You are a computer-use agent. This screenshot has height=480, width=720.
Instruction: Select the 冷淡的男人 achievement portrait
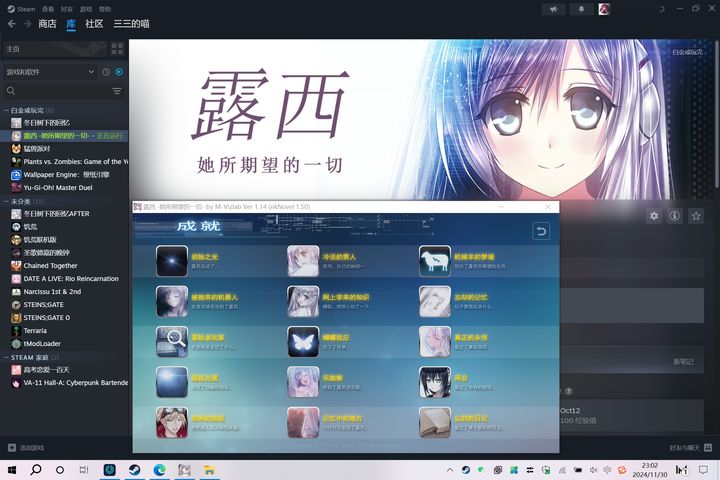[x=303, y=261]
